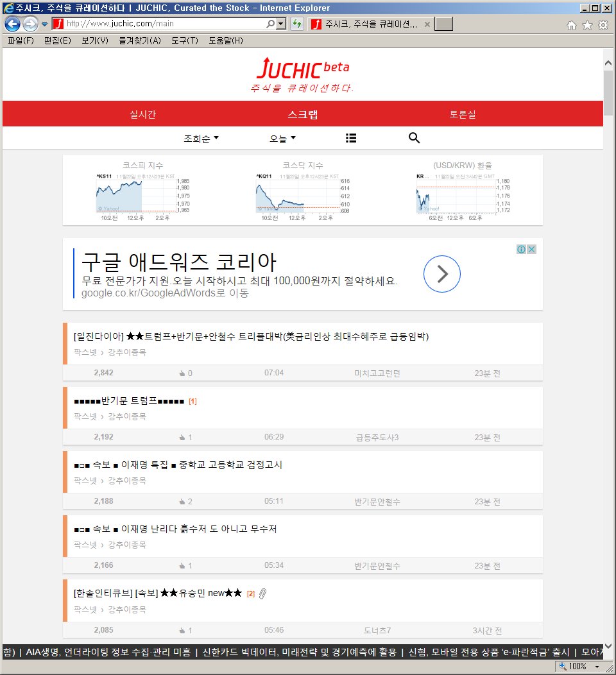
Task: Click attachment paperclip icon on 한솔인티큐브 post
Action: (262, 594)
